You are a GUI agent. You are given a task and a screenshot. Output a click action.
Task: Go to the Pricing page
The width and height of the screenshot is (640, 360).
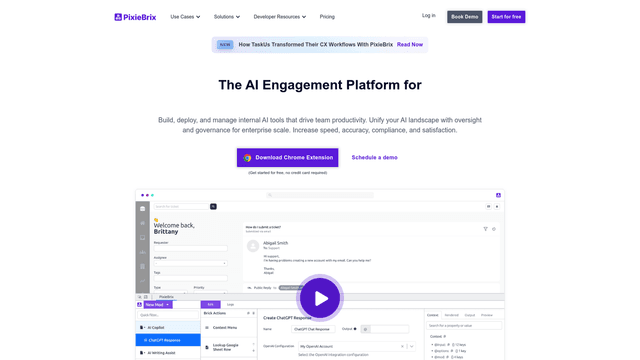pyautogui.click(x=327, y=17)
